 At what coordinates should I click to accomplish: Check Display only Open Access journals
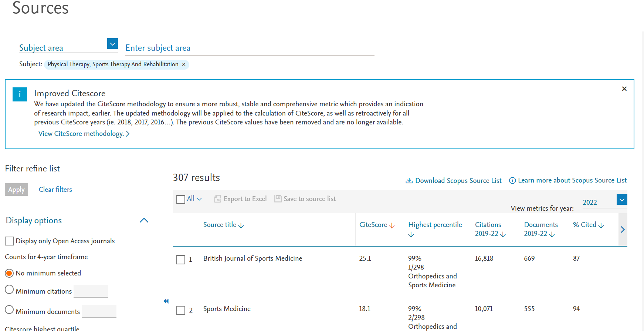(9, 241)
